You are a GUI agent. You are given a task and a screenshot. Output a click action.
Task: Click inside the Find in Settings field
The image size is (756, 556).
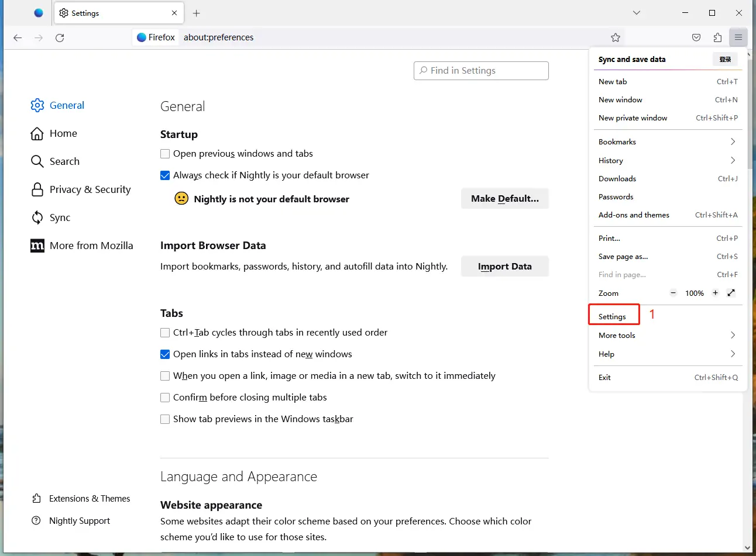tap(481, 70)
